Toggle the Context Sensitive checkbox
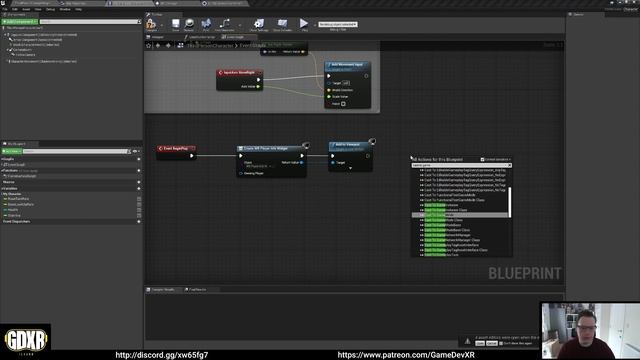The image size is (640, 360). 482,160
